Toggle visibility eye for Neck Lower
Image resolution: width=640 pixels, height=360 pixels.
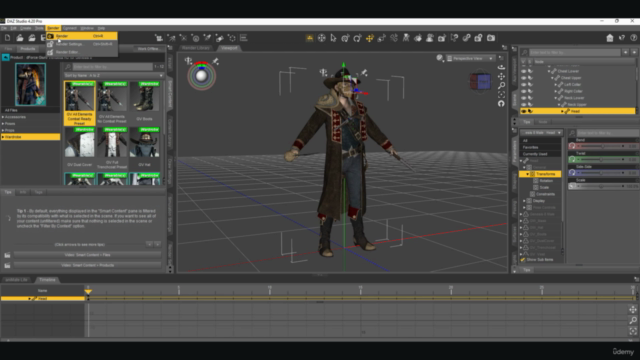click(524, 98)
